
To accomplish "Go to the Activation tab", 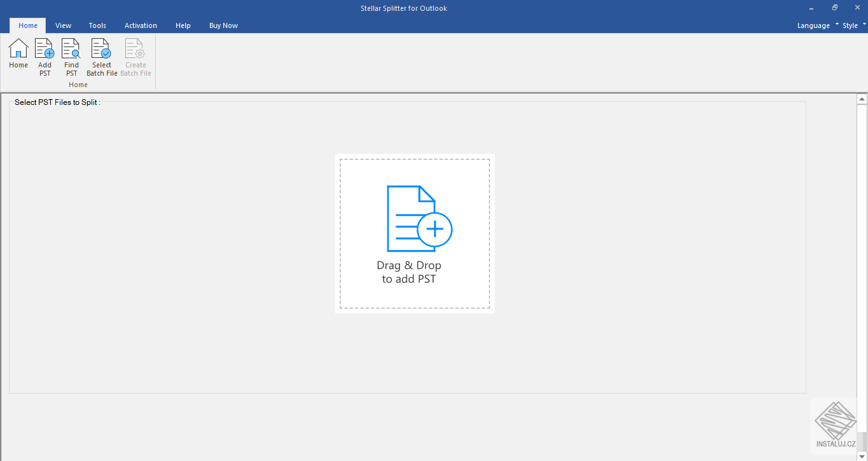I will pyautogui.click(x=141, y=25).
